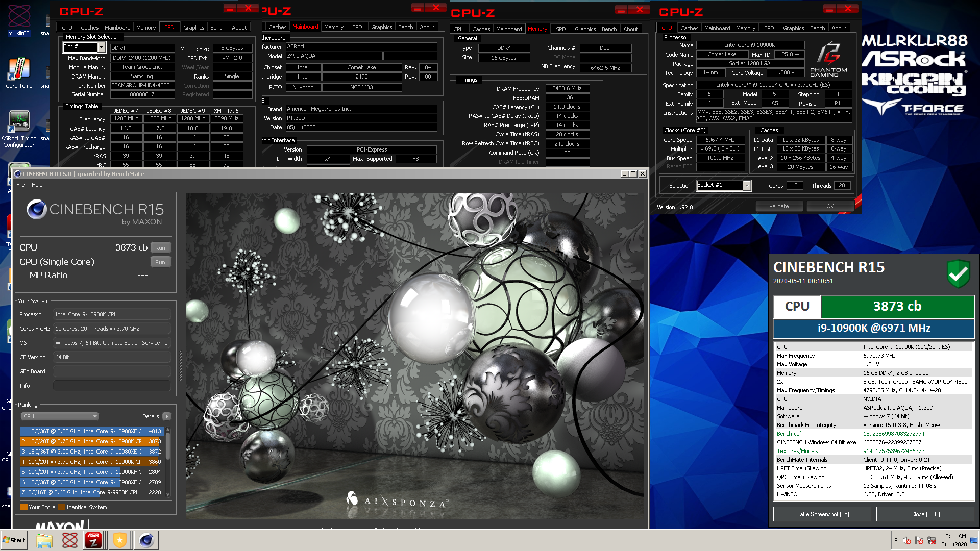Click the Identical System color swatch
The height and width of the screenshot is (551, 980).
click(61, 507)
